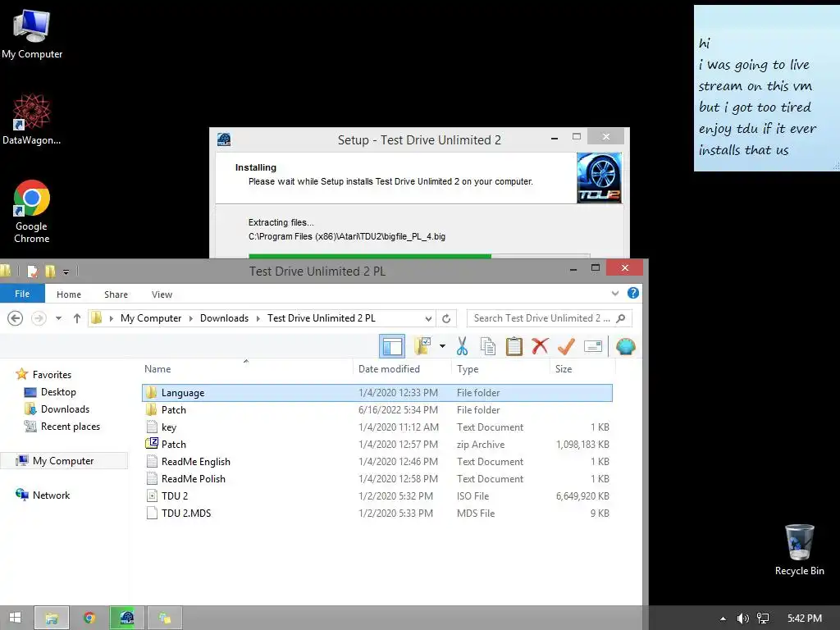Expand address bar history dropdown
The width and height of the screenshot is (840, 630).
point(428,319)
